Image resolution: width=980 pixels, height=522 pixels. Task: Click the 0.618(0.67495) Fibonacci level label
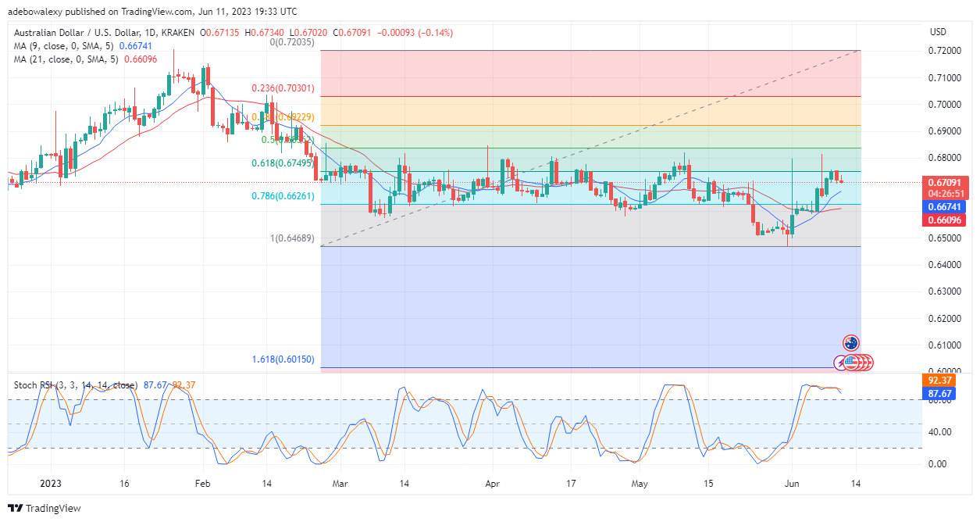pos(283,163)
